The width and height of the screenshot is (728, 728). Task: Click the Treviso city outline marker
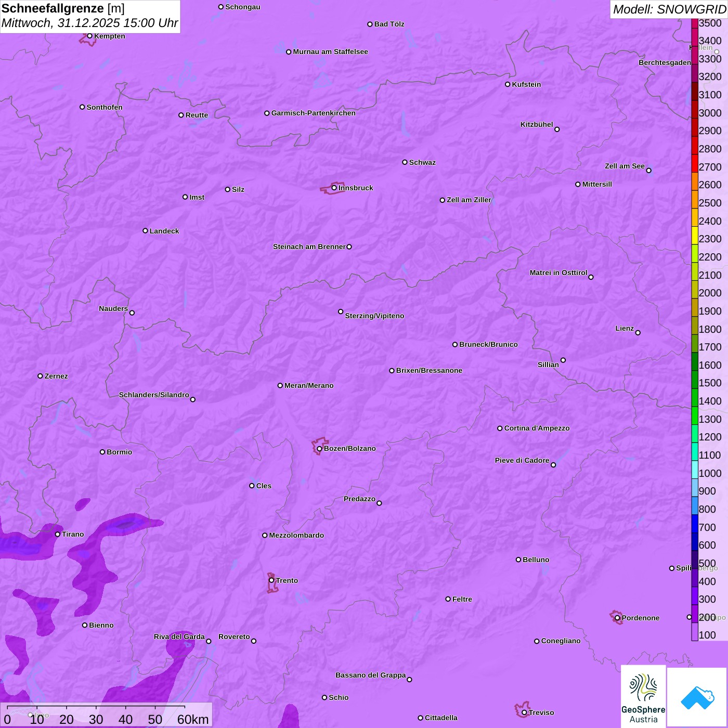(x=522, y=709)
